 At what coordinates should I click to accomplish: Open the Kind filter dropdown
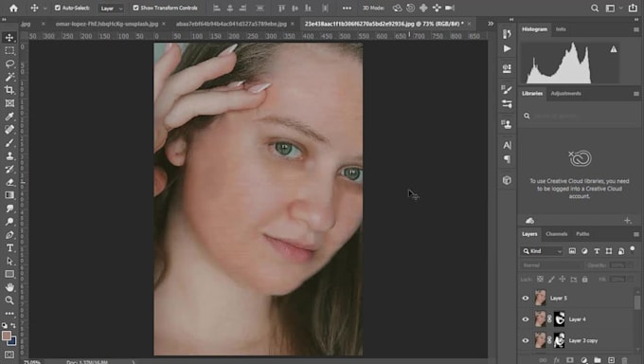coord(542,251)
